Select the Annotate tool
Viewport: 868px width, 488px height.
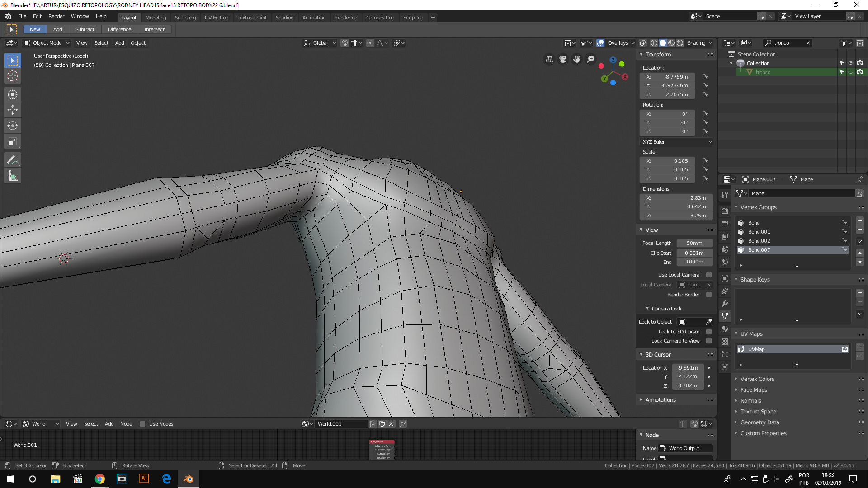[13, 160]
